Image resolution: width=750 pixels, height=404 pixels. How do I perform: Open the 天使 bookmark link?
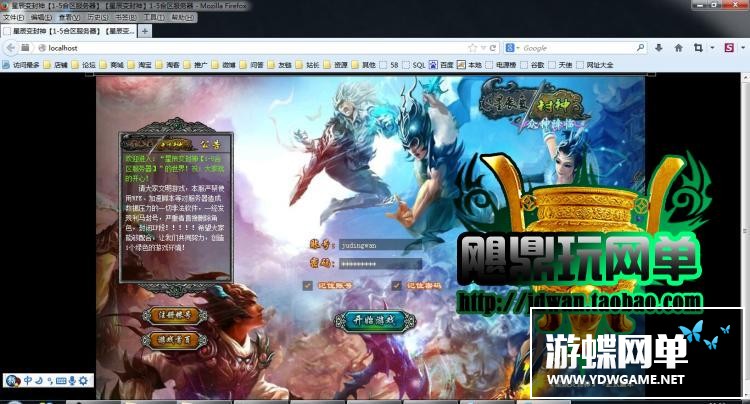click(x=561, y=65)
